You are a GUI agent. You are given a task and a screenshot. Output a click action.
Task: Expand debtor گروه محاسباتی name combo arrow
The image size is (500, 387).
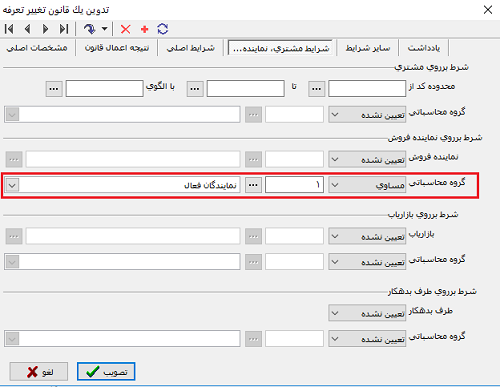12,339
